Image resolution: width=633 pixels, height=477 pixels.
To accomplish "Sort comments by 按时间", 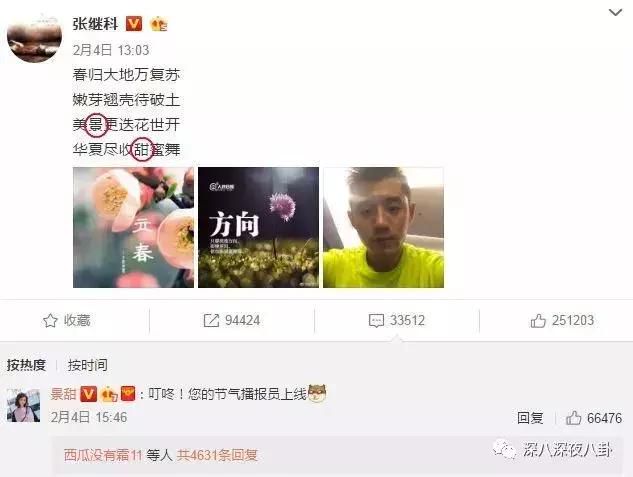I will coord(88,365).
